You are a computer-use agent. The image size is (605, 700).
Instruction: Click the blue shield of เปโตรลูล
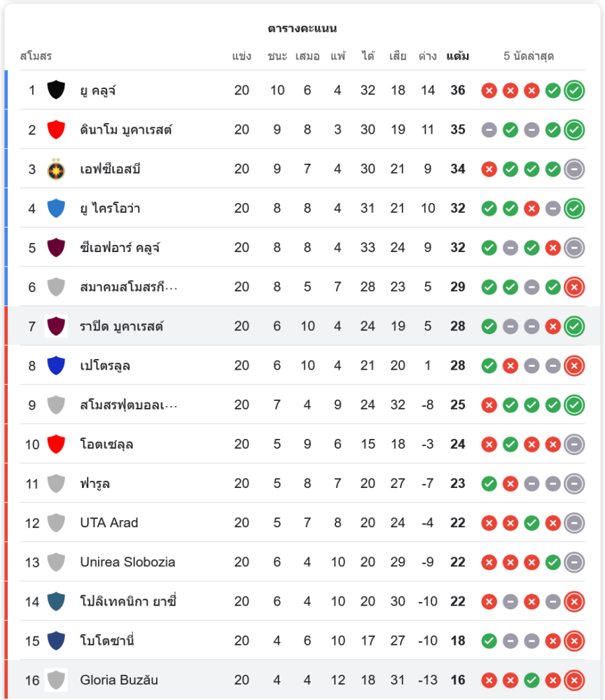(x=56, y=365)
